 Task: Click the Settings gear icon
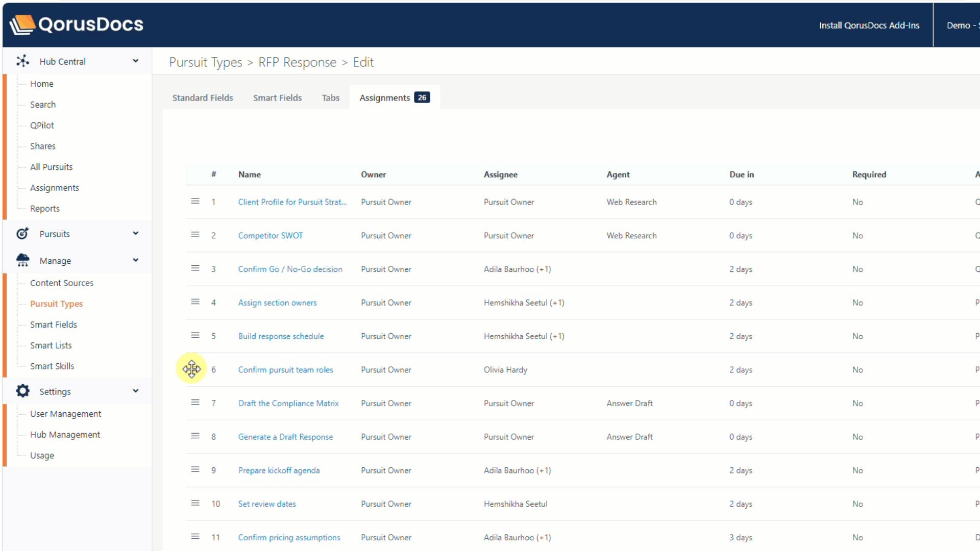(22, 391)
